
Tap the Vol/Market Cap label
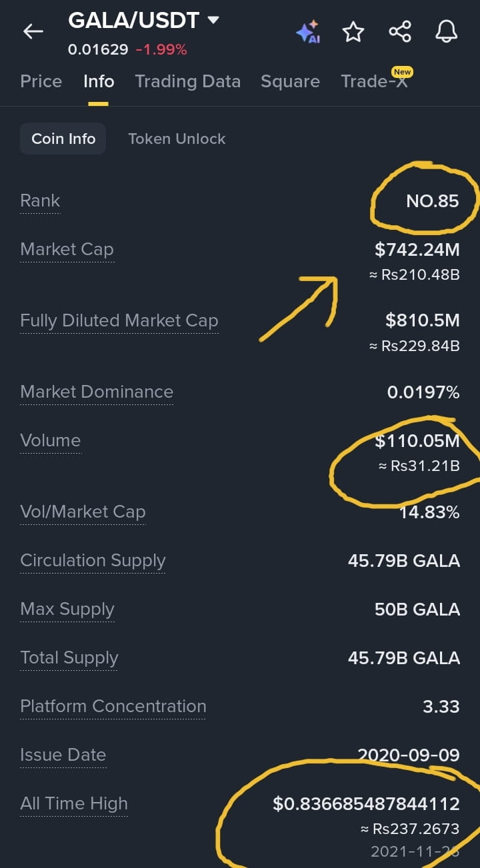pyautogui.click(x=83, y=512)
